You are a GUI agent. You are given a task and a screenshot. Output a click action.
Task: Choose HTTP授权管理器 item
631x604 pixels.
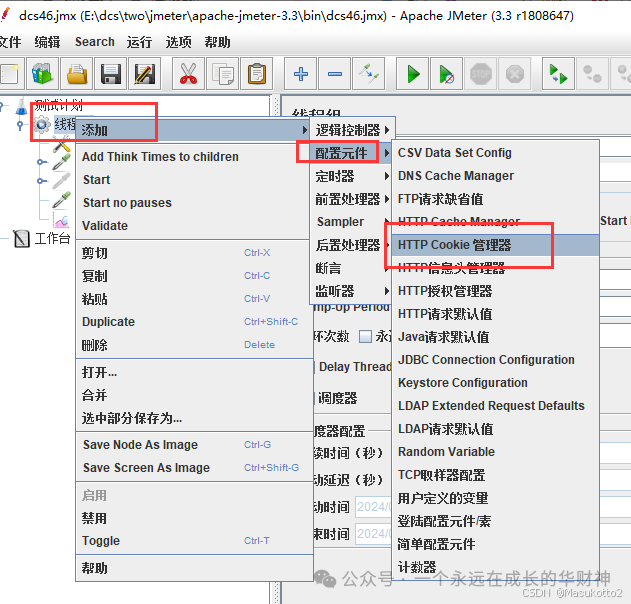(x=495, y=291)
